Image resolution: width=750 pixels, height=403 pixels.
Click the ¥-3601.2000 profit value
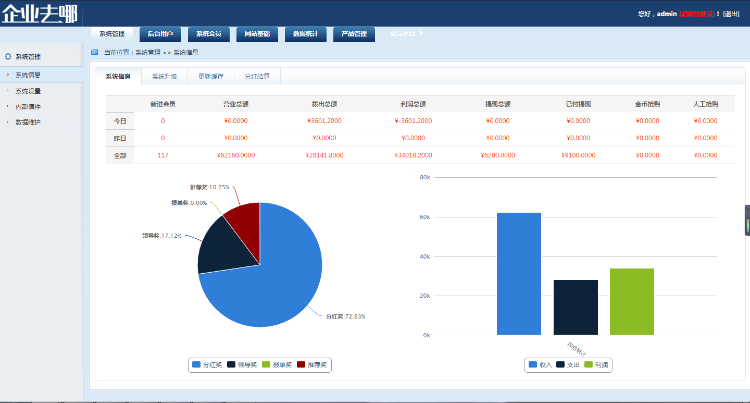click(413, 121)
